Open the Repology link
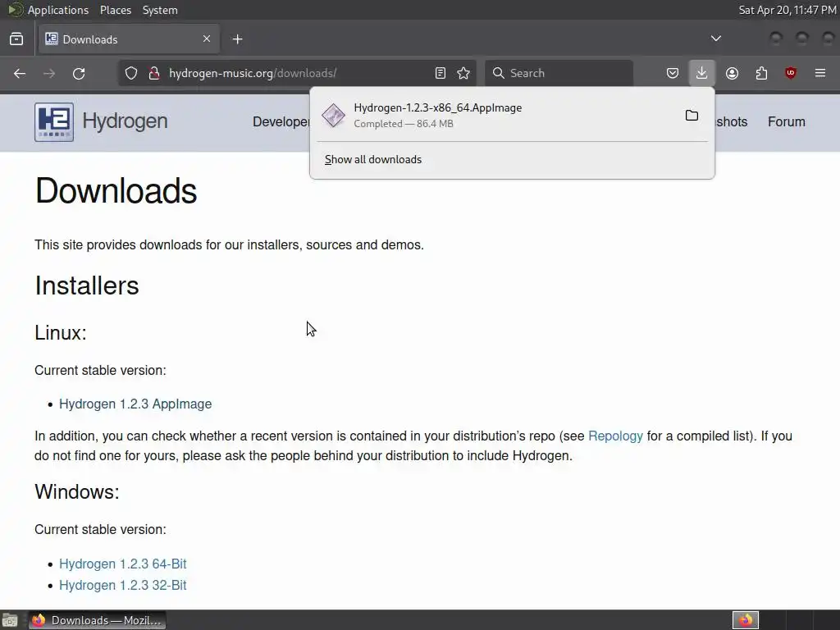The height and width of the screenshot is (630, 840). pos(615,436)
